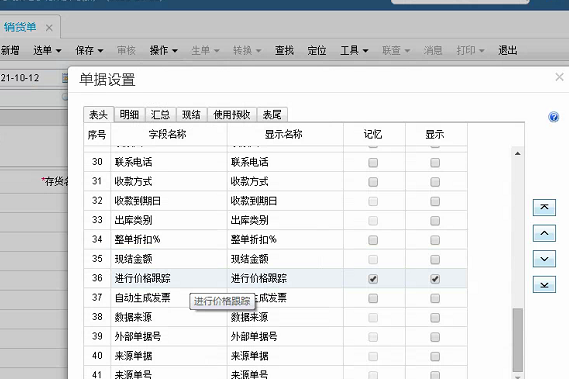Move field to bottom button

tap(544, 285)
